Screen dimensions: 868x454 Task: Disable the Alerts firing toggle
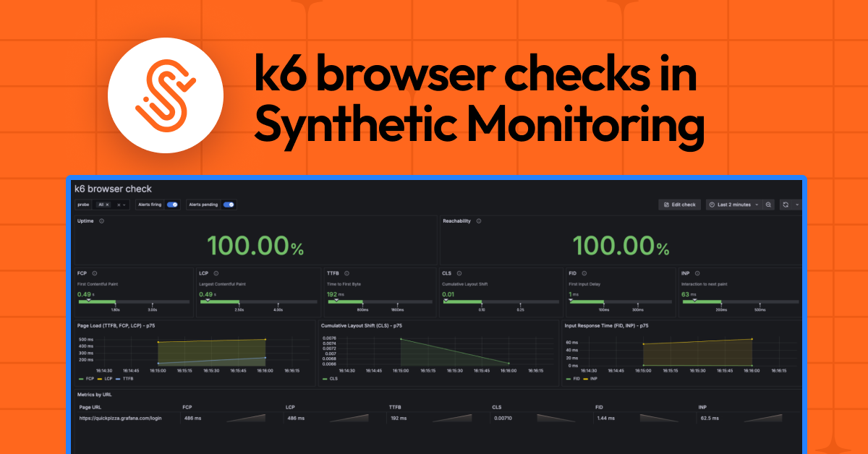tap(172, 204)
